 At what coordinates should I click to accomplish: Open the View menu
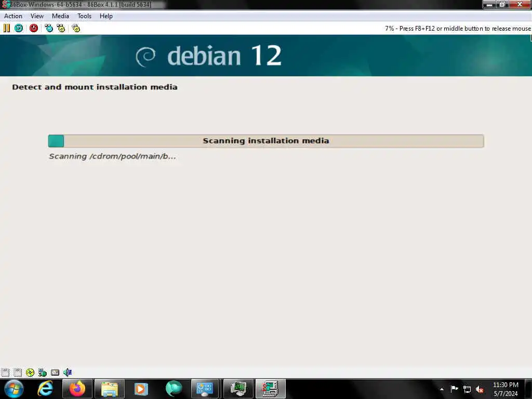pos(37,16)
